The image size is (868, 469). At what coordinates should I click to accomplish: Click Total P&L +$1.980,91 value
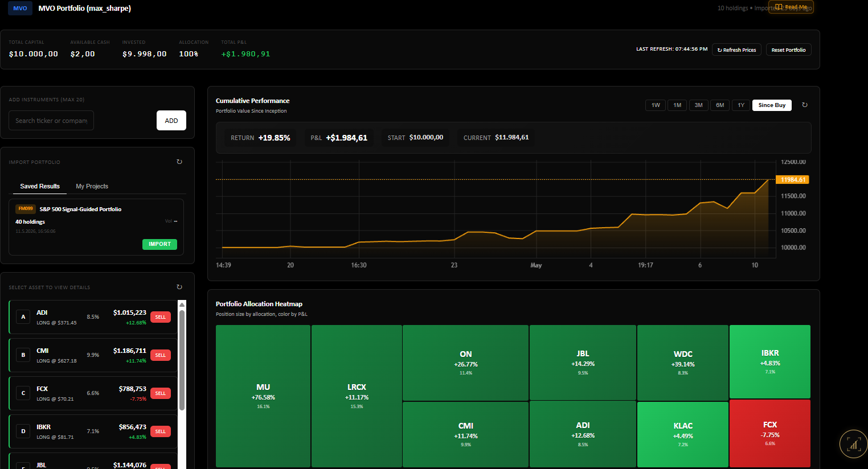(245, 54)
